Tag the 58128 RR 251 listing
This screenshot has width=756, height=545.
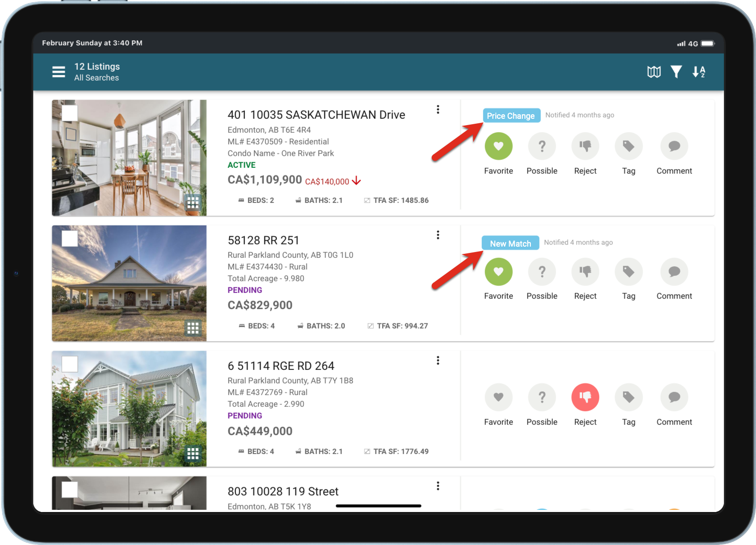pos(629,272)
